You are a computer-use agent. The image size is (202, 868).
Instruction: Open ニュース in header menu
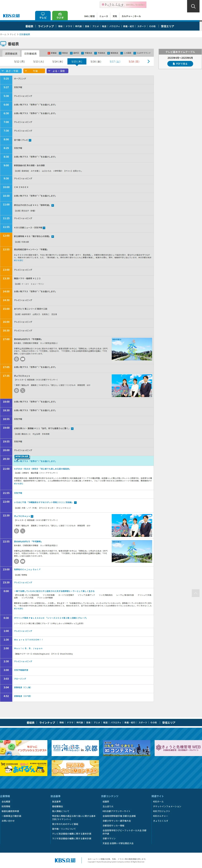104,16
